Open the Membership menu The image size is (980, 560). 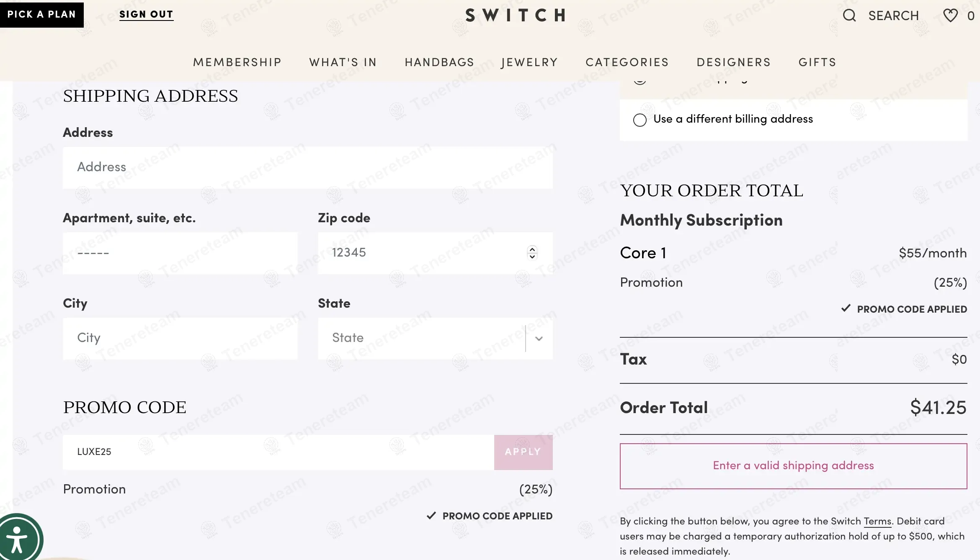(237, 62)
